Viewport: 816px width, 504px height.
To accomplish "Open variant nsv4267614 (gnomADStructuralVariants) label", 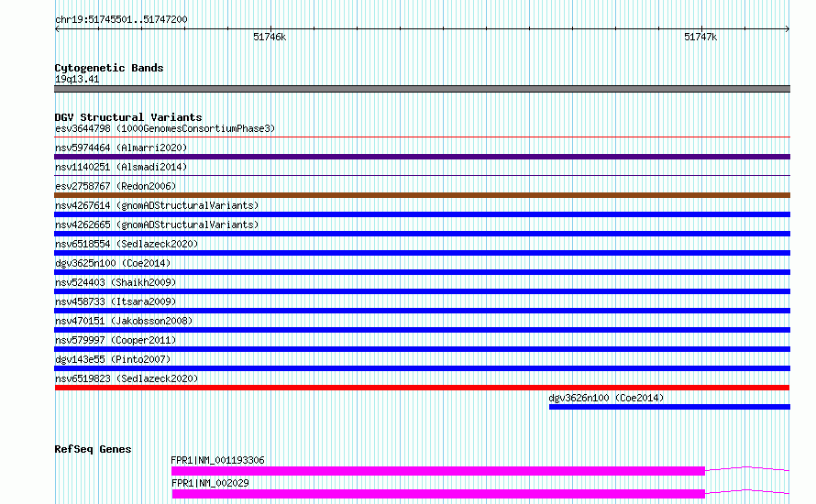I will click(x=157, y=205).
